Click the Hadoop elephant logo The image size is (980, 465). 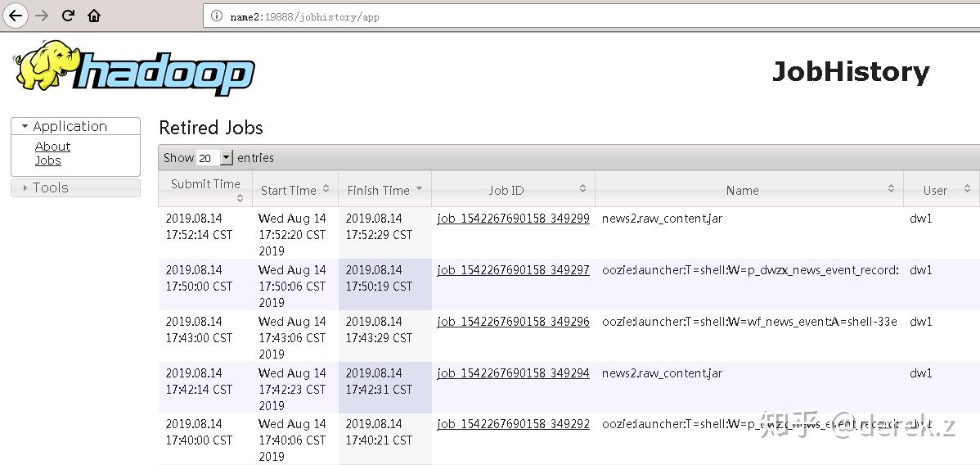tap(136, 68)
